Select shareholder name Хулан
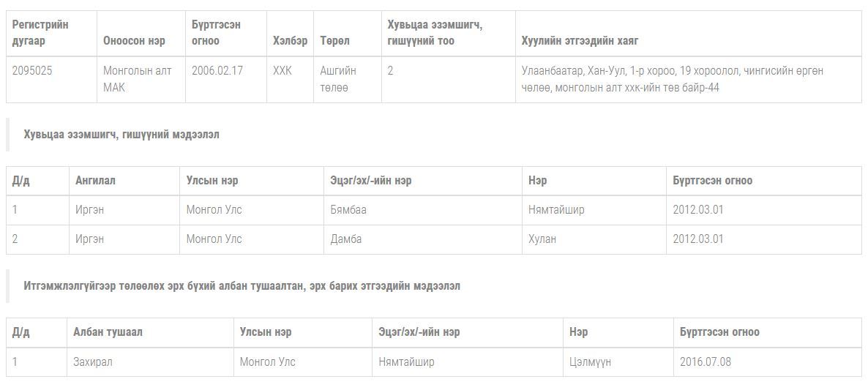This screenshot has height=390, width=868. point(542,239)
